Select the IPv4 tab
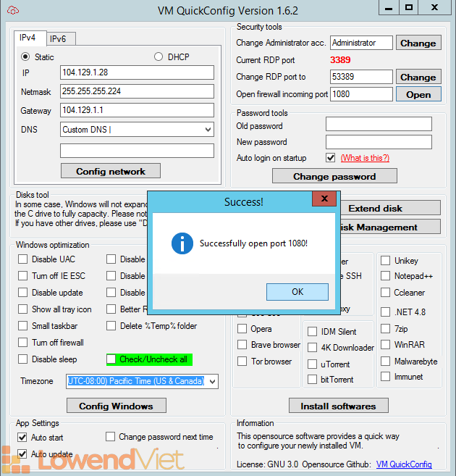Image resolution: width=456 pixels, height=476 pixels. click(30, 38)
